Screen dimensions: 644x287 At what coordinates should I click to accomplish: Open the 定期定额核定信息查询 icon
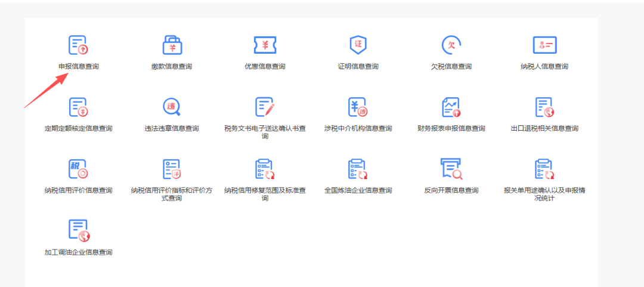pyautogui.click(x=78, y=107)
